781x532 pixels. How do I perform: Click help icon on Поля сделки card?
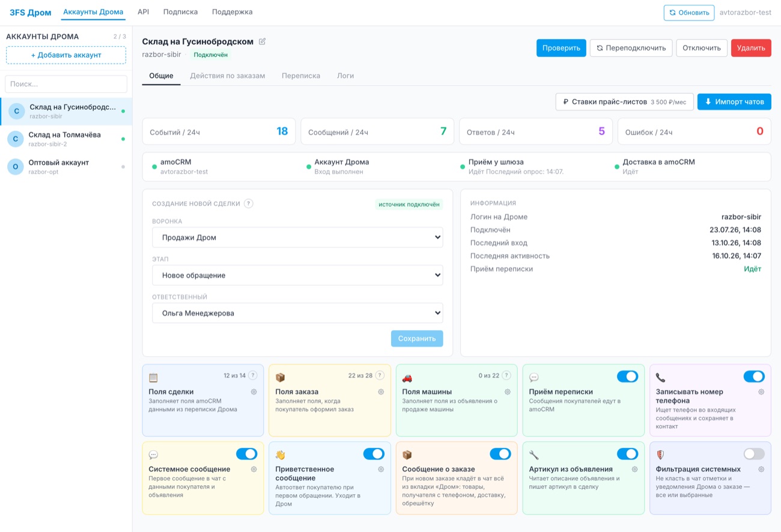pyautogui.click(x=253, y=375)
